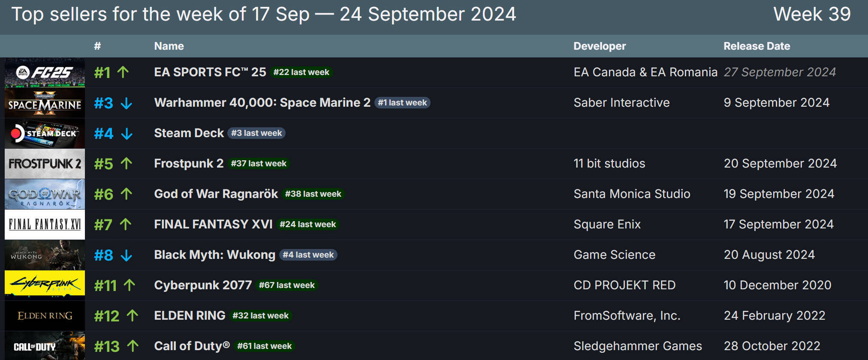868x360 pixels.
Task: Click the green up arrow next to #13
Action: [x=133, y=346]
